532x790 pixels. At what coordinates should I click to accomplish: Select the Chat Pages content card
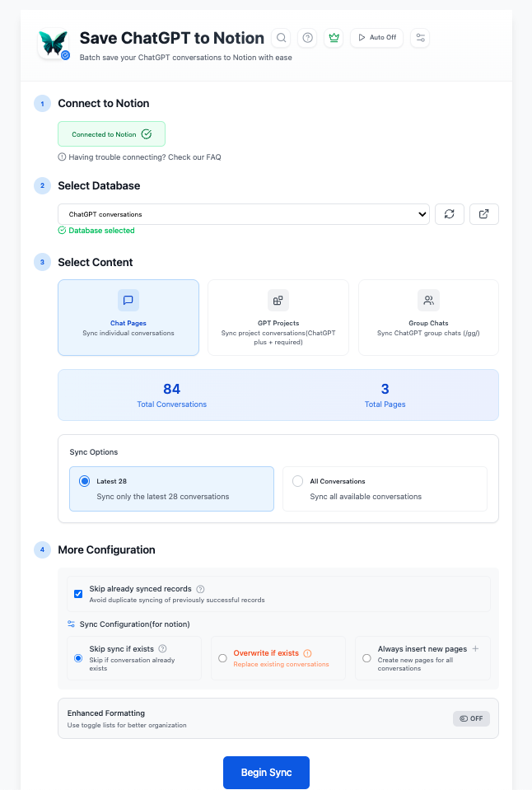(128, 317)
